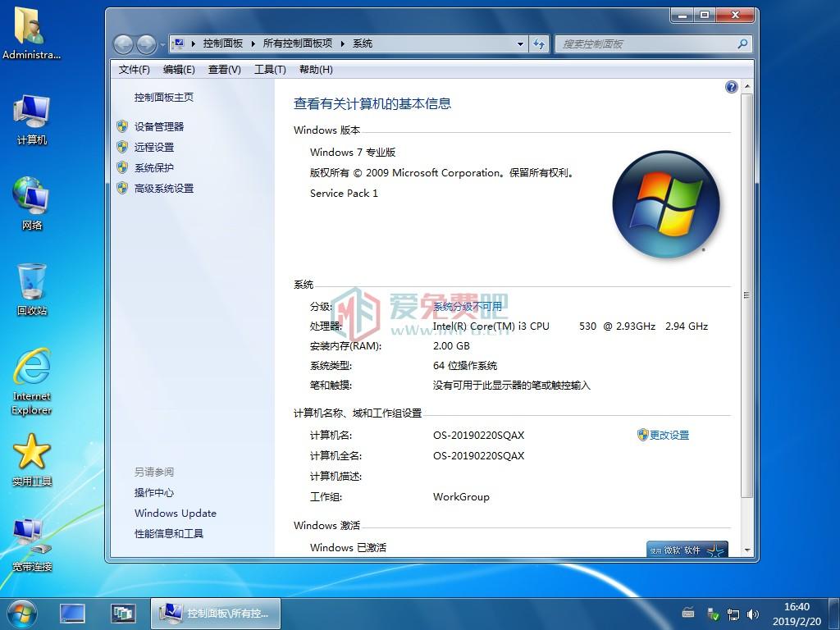The height and width of the screenshot is (630, 840).
Task: Click the Back navigation arrow
Action: [x=124, y=44]
